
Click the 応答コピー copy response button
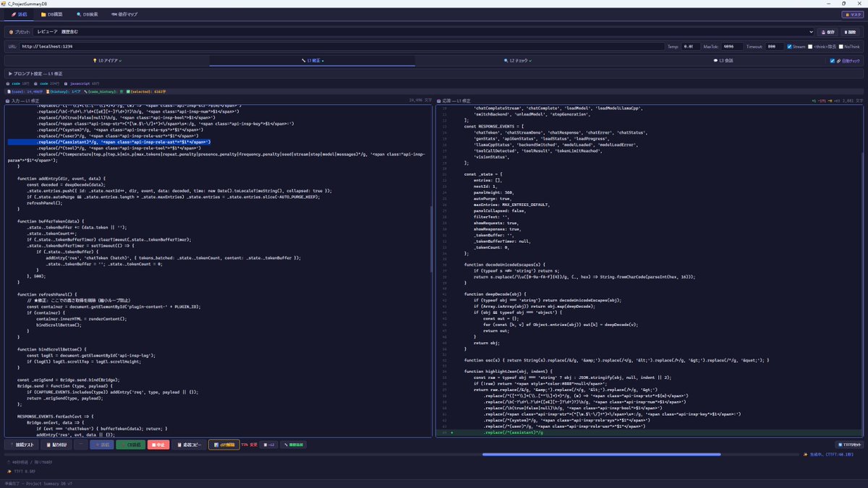[190, 445]
